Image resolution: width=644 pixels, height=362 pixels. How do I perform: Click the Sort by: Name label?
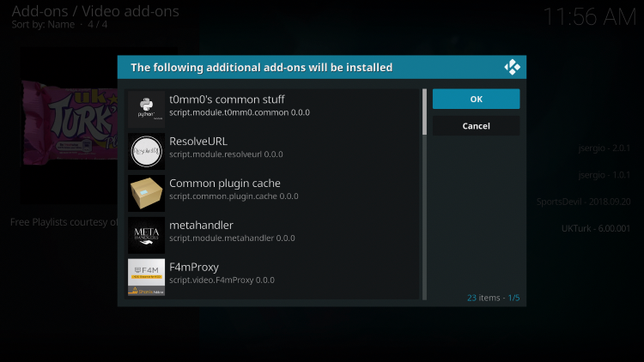tap(43, 25)
